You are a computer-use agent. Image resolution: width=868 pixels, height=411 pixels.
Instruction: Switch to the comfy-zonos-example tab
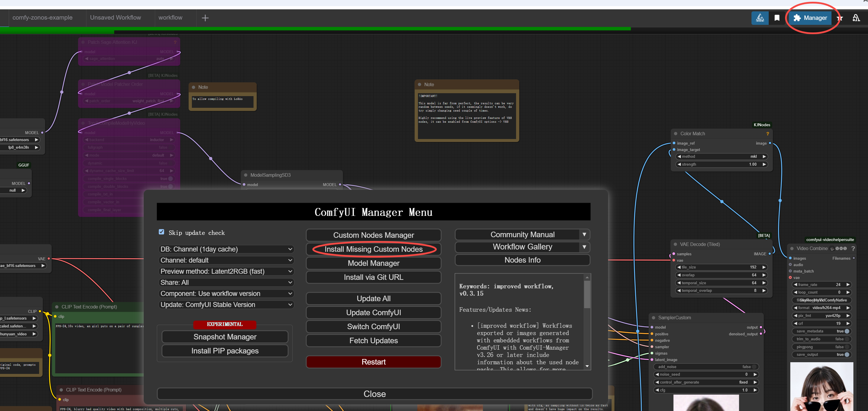[x=42, y=18]
